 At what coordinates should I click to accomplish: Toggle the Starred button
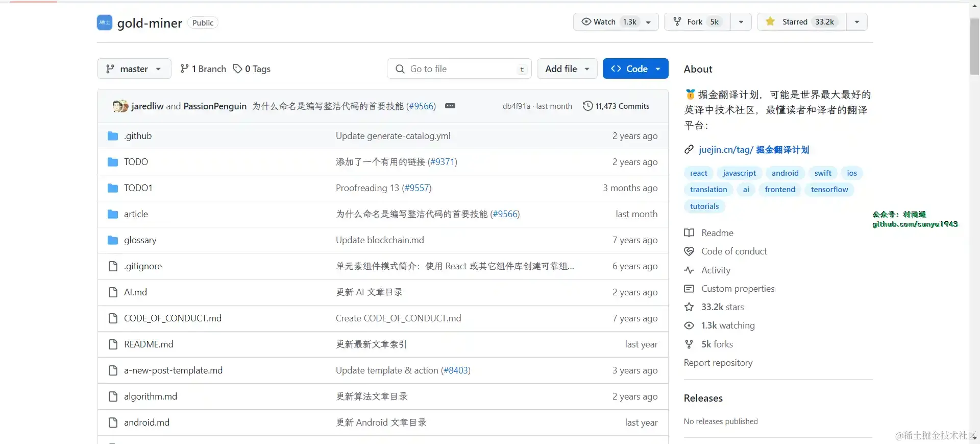tap(802, 21)
